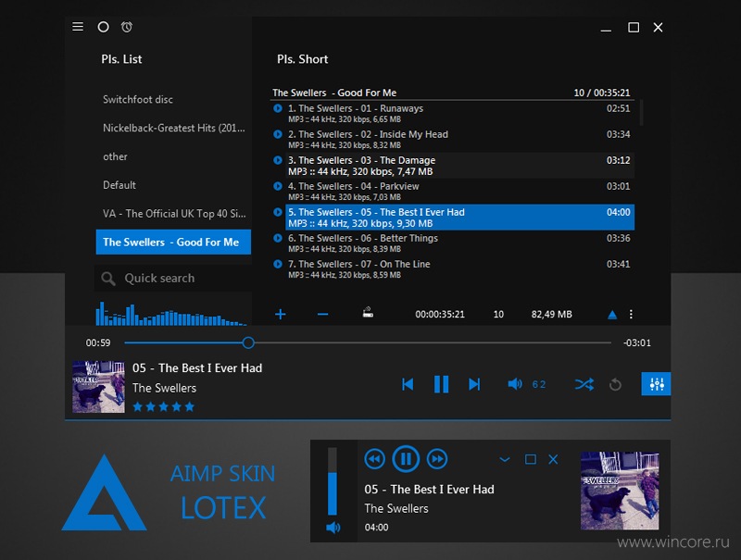Fast forward in the mini player

coord(437,459)
